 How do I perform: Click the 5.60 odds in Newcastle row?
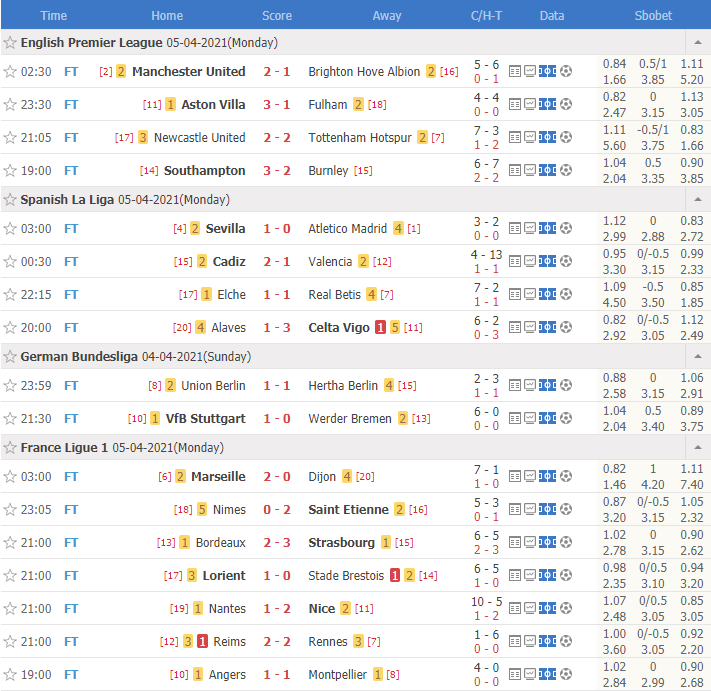point(614,146)
